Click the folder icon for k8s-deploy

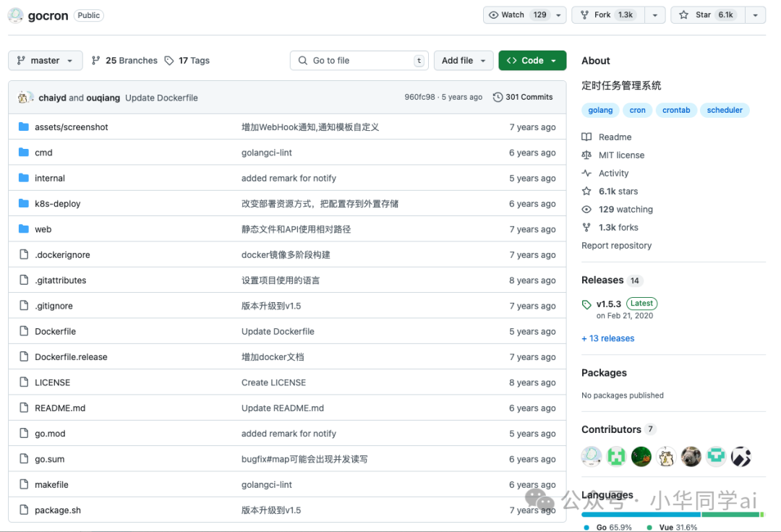tap(23, 204)
